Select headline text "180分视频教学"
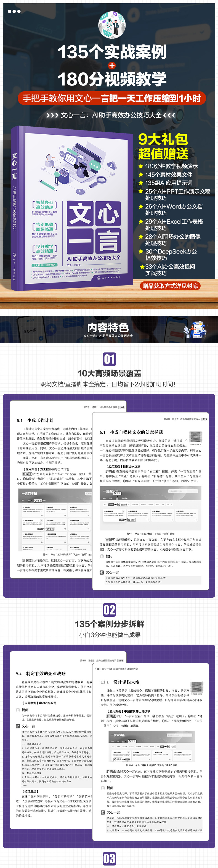 coord(112,80)
